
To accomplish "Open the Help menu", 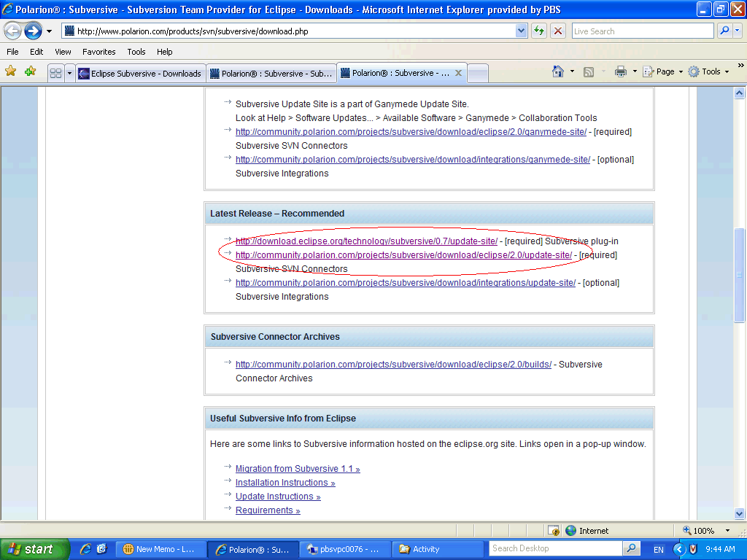I will [x=165, y=52].
